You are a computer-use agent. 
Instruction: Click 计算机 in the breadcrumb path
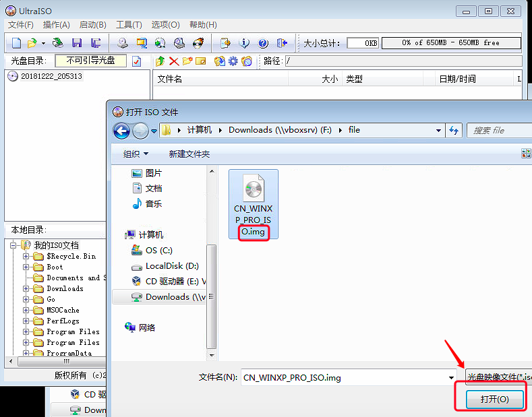199,130
